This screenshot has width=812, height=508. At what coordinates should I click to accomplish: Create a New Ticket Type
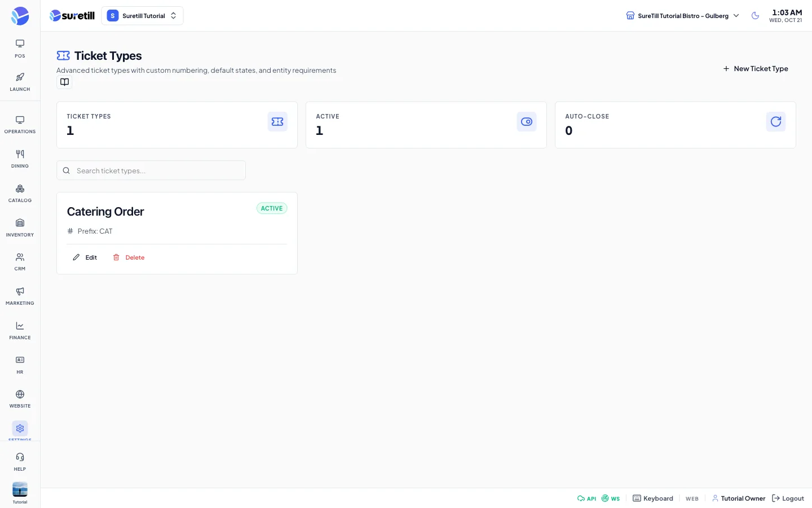(x=756, y=69)
